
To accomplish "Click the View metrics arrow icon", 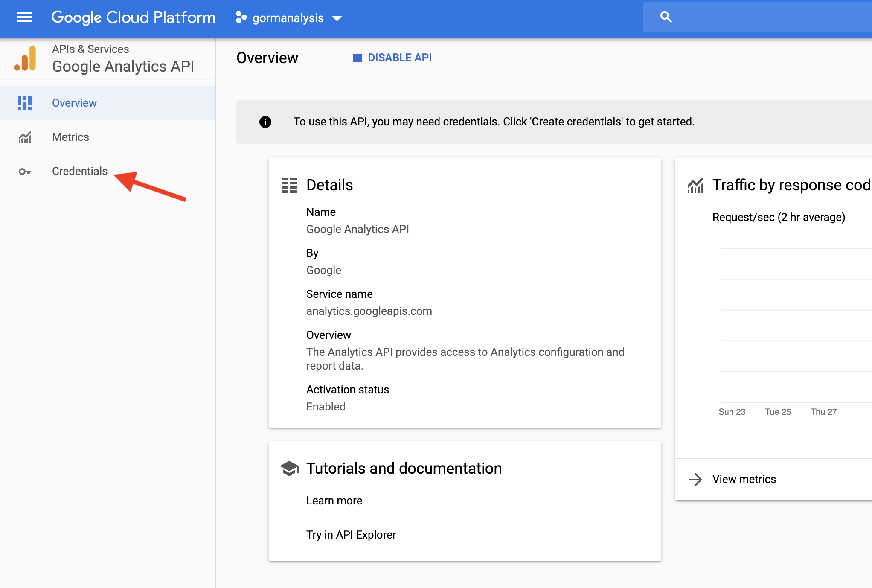I will click(x=695, y=480).
